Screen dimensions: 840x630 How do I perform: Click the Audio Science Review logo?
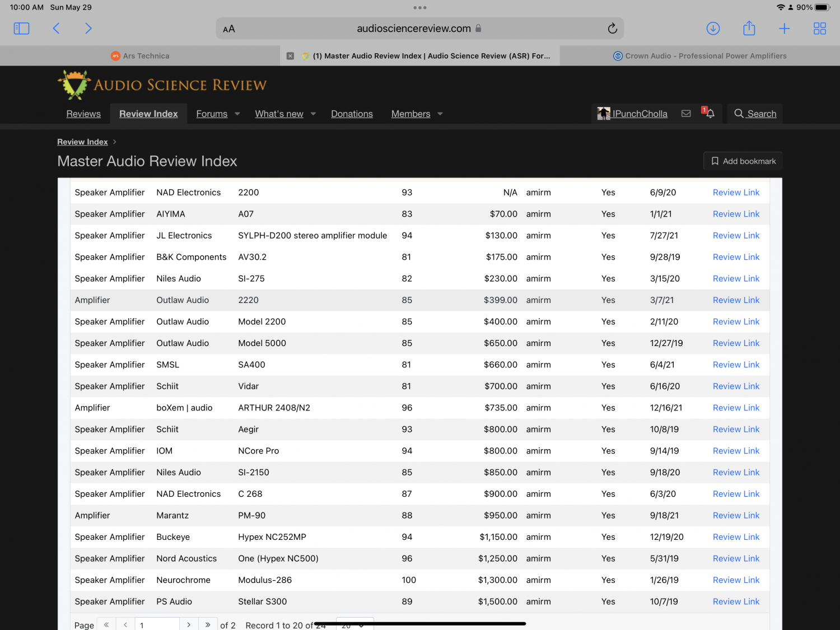(x=162, y=85)
